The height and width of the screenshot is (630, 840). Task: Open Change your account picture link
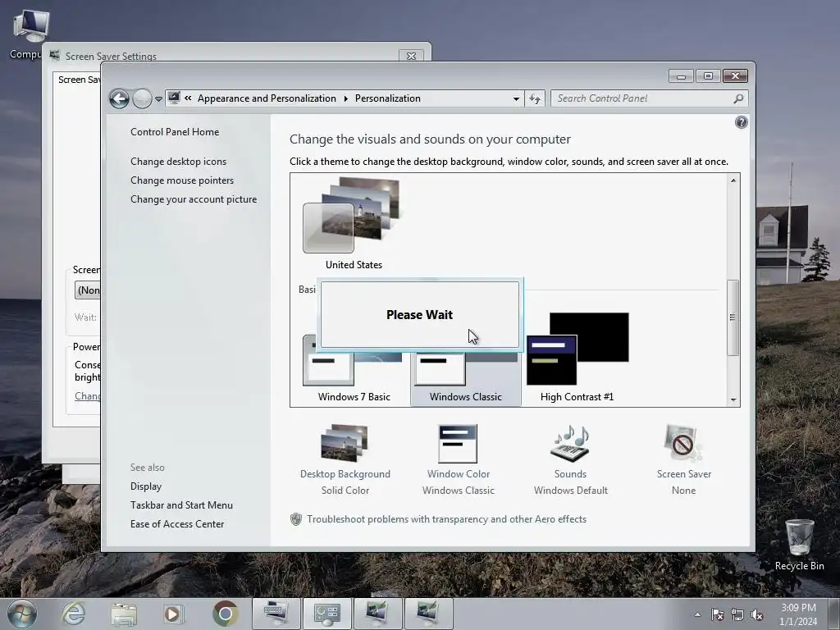pyautogui.click(x=194, y=199)
